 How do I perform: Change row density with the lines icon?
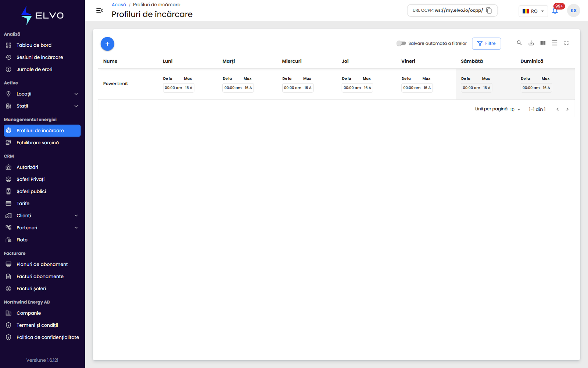click(x=555, y=43)
